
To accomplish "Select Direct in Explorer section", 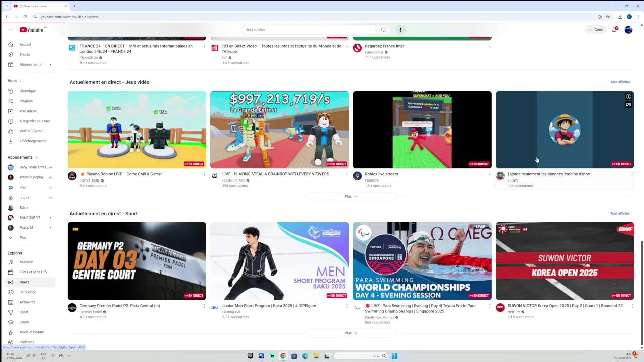I will coord(29,282).
